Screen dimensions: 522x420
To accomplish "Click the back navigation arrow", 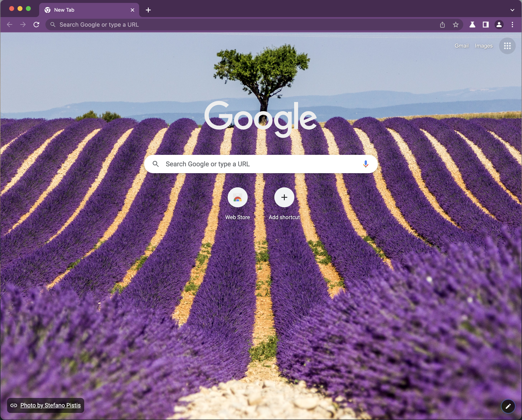I will [10, 25].
